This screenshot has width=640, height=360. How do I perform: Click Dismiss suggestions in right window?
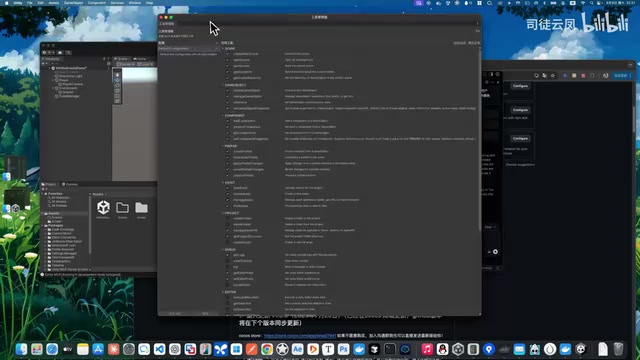pos(520,165)
